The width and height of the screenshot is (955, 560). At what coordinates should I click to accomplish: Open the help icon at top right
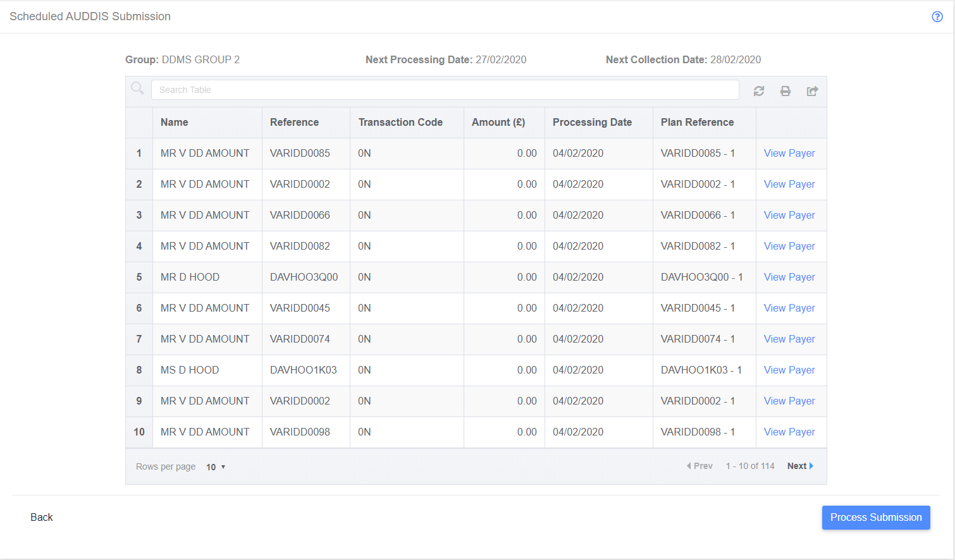(937, 16)
